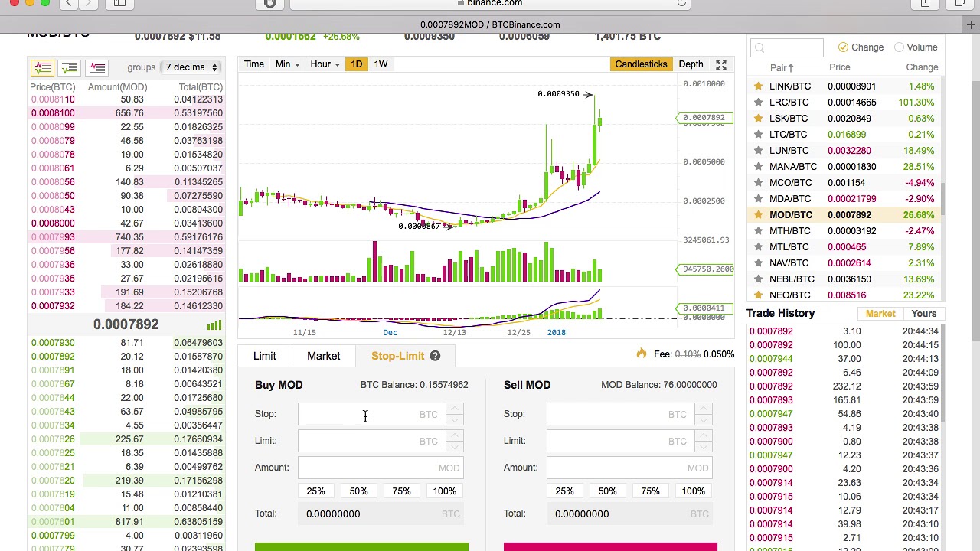Toggle the favorite star for MANA/BTC
This screenshot has width=980, height=551.
[x=758, y=167]
